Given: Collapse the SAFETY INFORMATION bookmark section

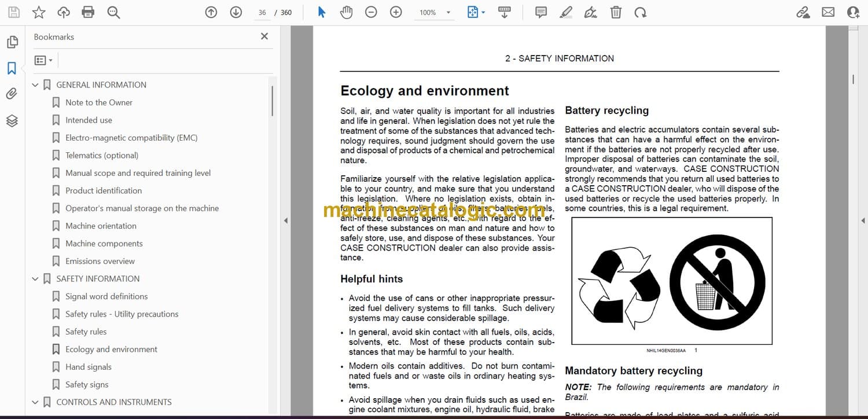Looking at the screenshot, I should pos(35,279).
